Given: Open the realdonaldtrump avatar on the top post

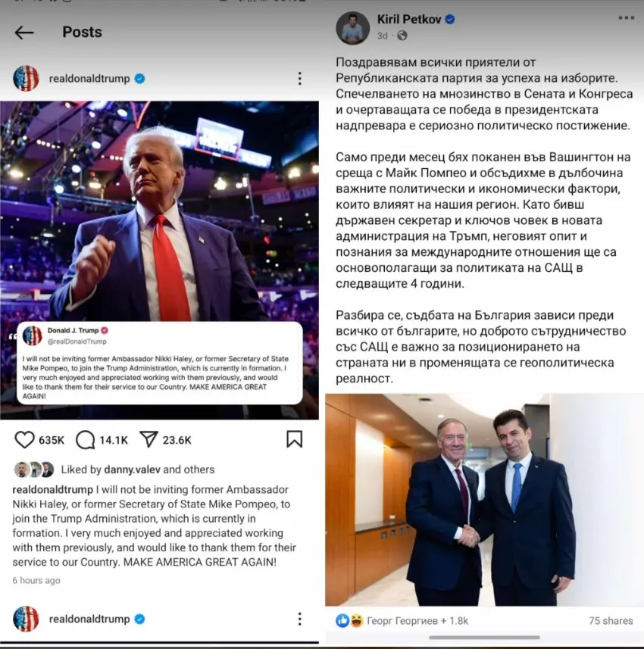Looking at the screenshot, I should pos(26,78).
